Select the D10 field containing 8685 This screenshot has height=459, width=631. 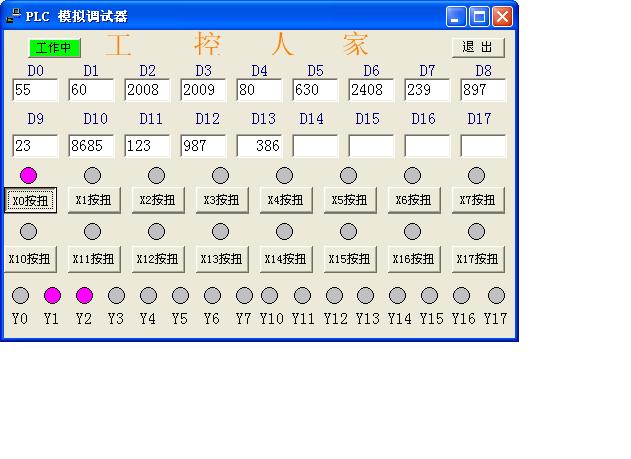pyautogui.click(x=91, y=146)
